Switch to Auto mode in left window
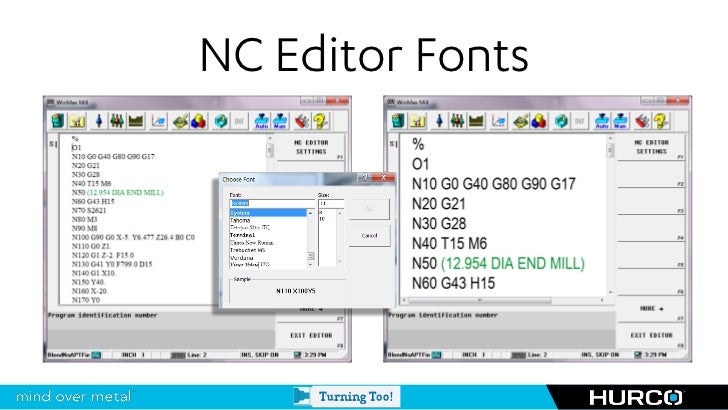 point(262,121)
